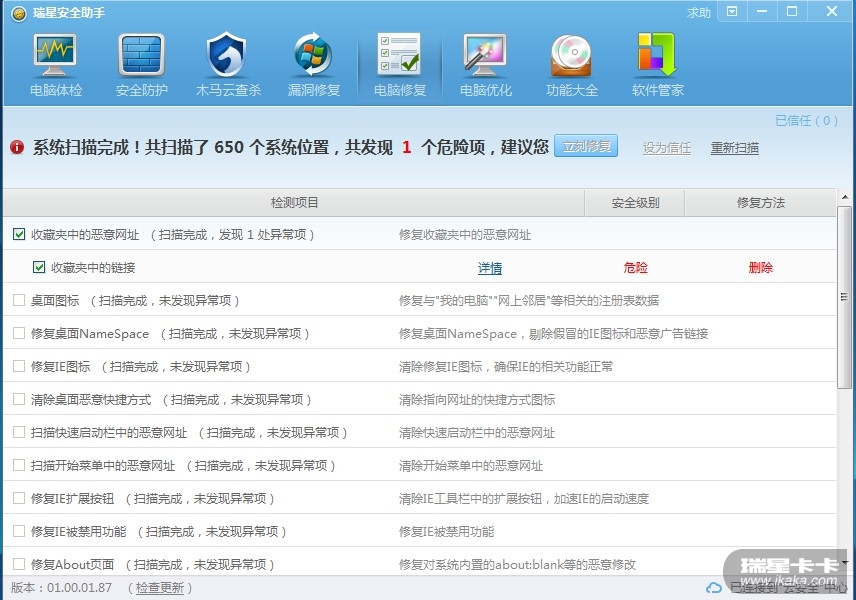Open the 电脑体检 monitor icon

click(55, 55)
